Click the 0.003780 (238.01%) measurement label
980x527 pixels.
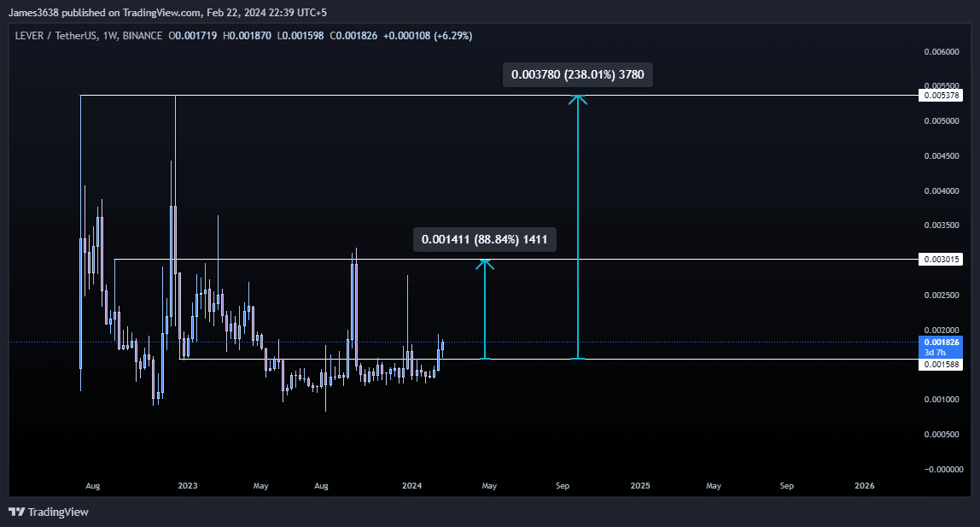(577, 74)
